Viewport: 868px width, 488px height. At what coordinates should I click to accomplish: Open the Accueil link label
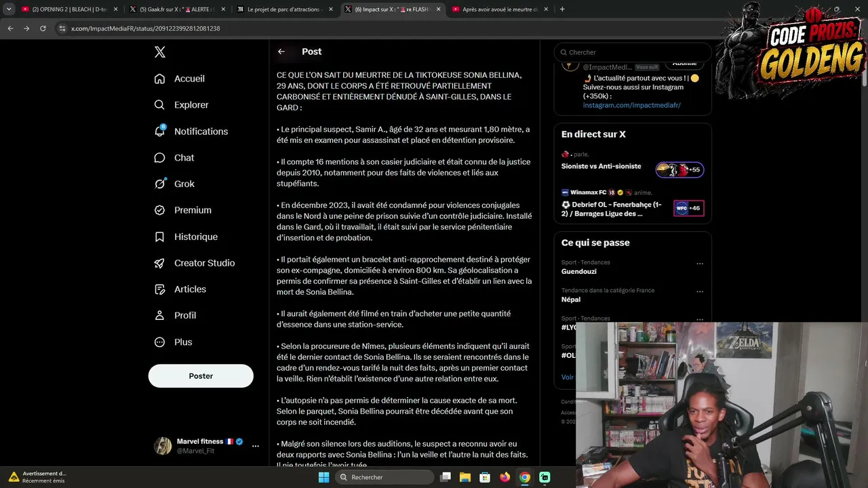tap(189, 79)
